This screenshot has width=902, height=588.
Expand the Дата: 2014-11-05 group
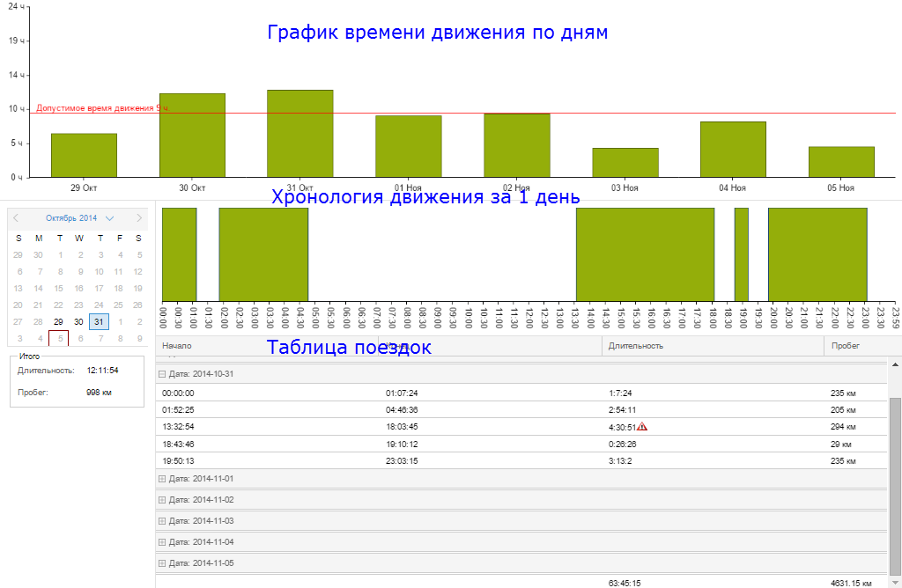coord(162,563)
